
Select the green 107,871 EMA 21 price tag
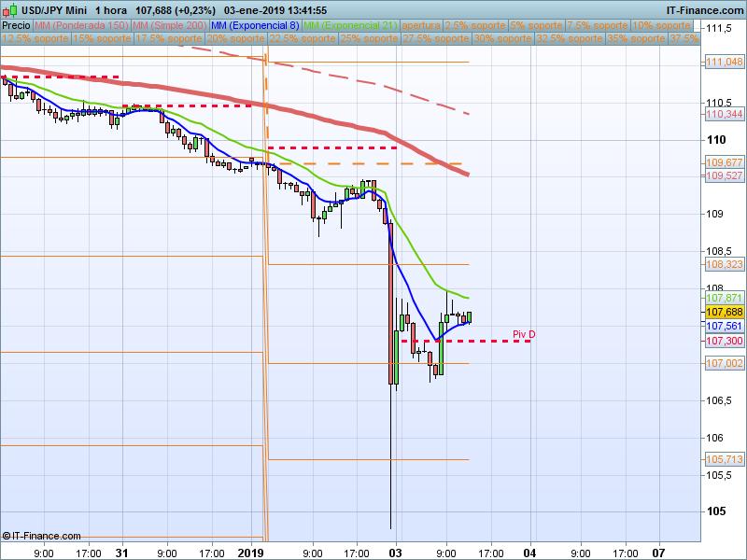[x=725, y=298]
